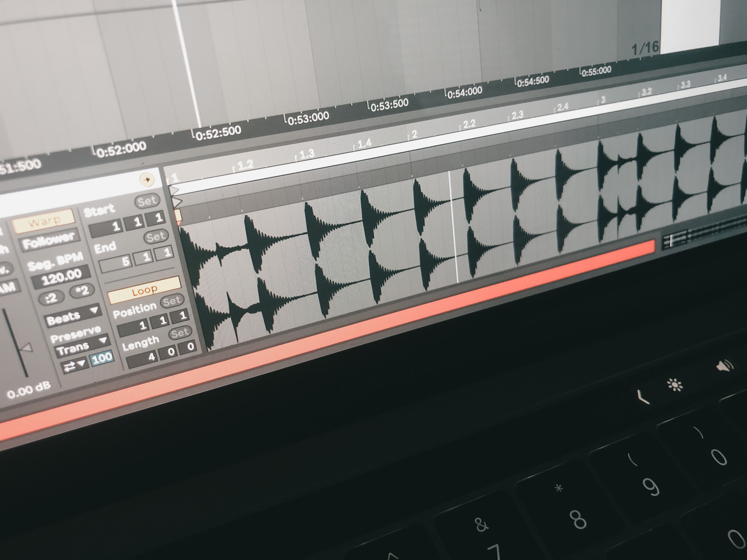Click the Touch Bar brightness icon
Screen dimensions: 747x560
point(675,385)
